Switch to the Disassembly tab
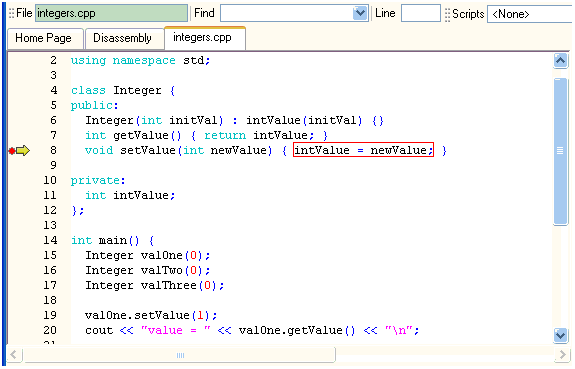Viewport: 575px width, 369px height. [x=124, y=38]
